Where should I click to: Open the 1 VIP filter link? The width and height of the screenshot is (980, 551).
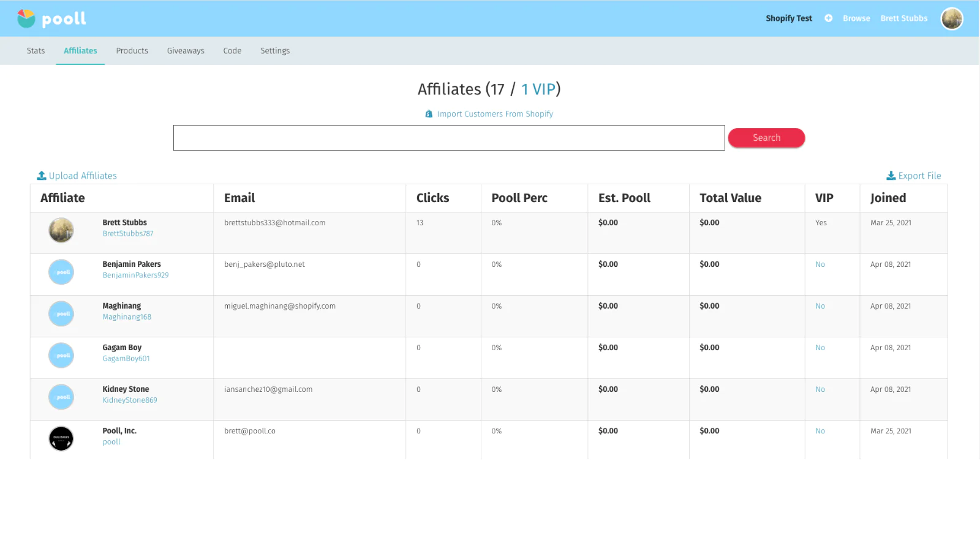(538, 89)
